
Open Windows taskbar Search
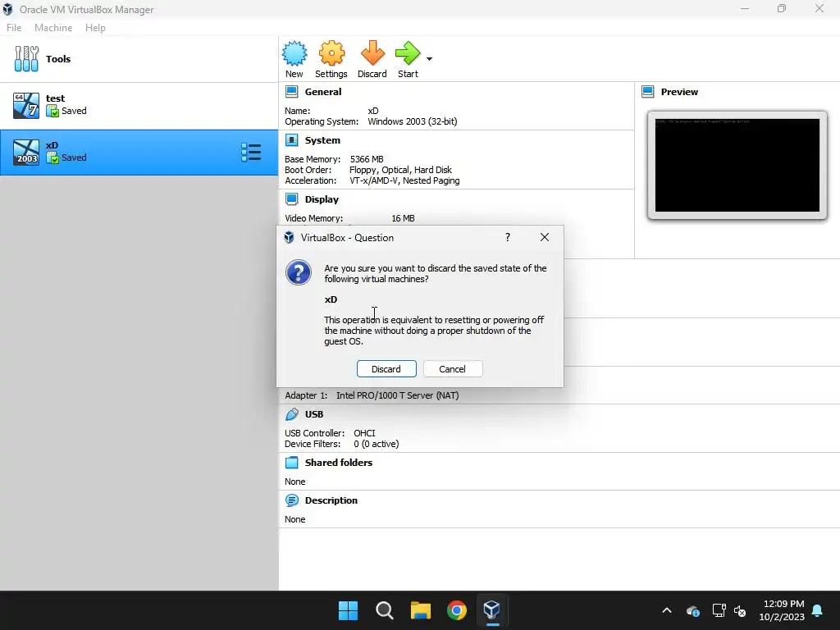pyautogui.click(x=385, y=610)
